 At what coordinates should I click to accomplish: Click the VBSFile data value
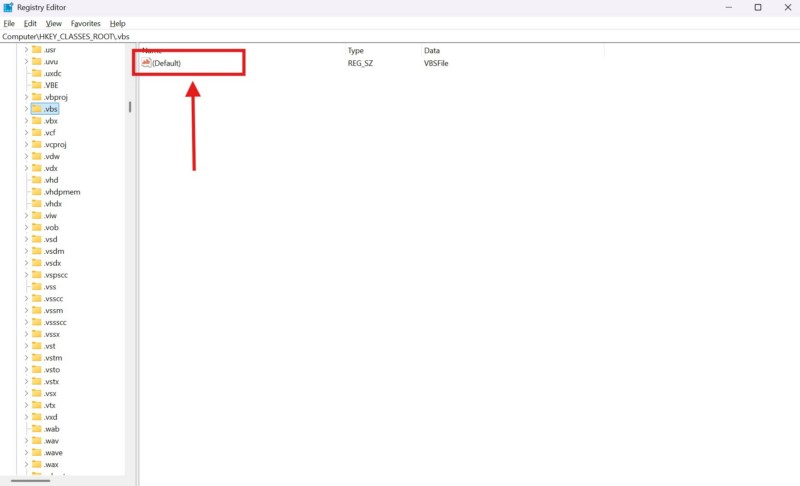tap(436, 63)
